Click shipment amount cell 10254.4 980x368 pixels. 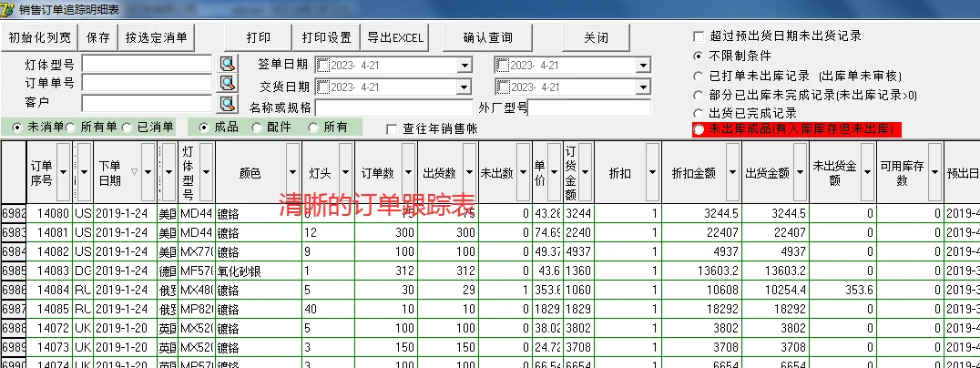click(776, 291)
